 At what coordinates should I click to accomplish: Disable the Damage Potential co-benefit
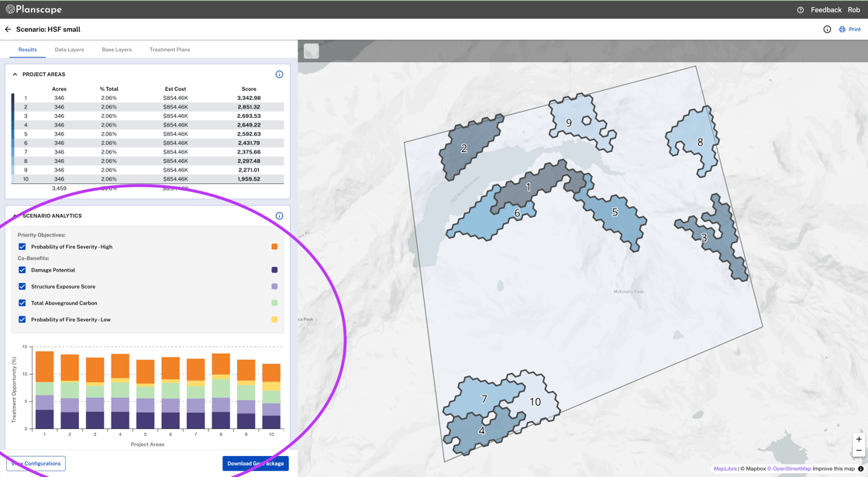click(x=22, y=270)
